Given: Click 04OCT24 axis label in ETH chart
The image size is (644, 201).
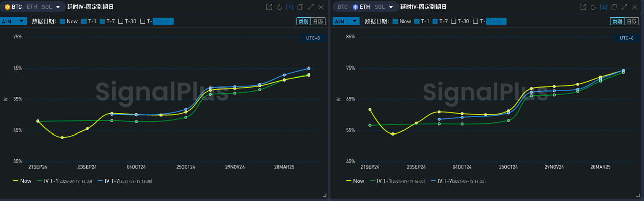Looking at the screenshot, I should 462,167.
